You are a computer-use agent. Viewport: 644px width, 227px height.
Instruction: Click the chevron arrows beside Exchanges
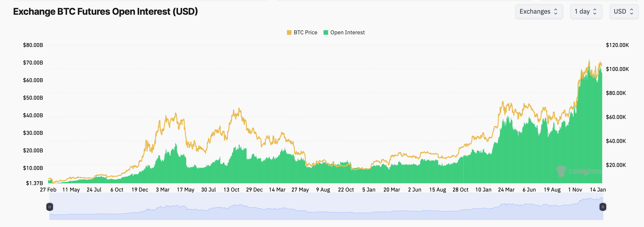pos(556,12)
